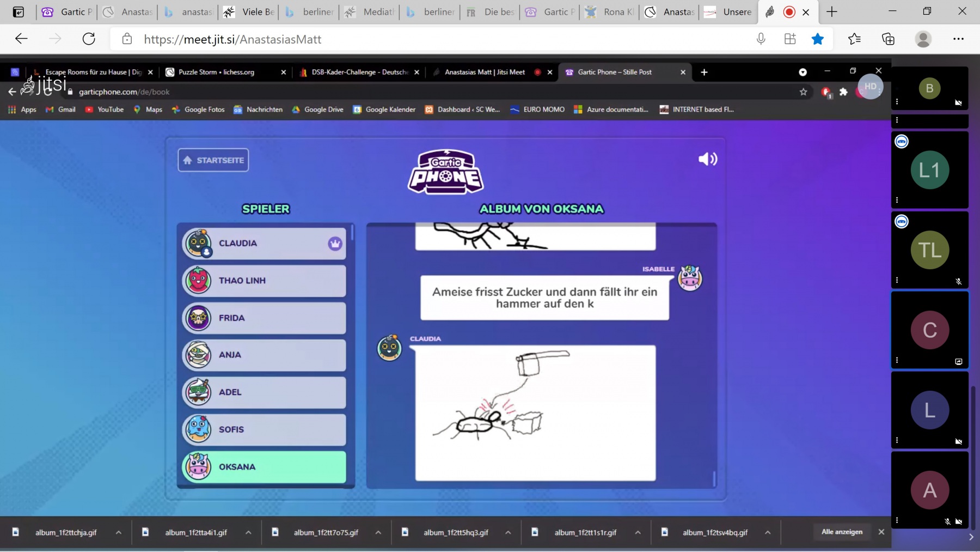The height and width of the screenshot is (552, 980).
Task: Refresh the page with the reload icon
Action: coord(89,39)
